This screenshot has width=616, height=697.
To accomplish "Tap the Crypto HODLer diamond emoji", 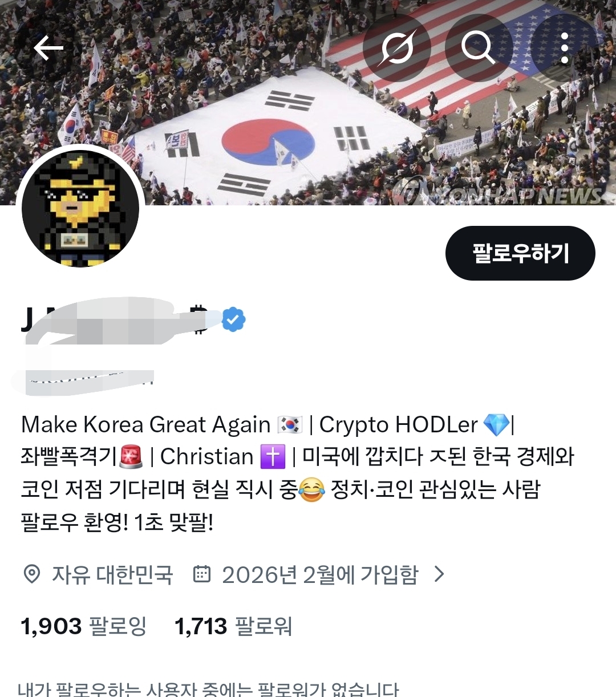I will (x=496, y=424).
